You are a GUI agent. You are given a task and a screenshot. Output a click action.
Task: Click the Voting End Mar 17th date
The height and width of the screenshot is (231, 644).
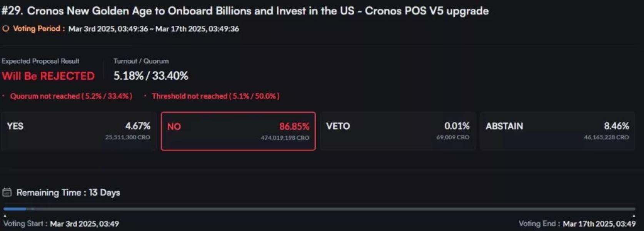pyautogui.click(x=599, y=224)
